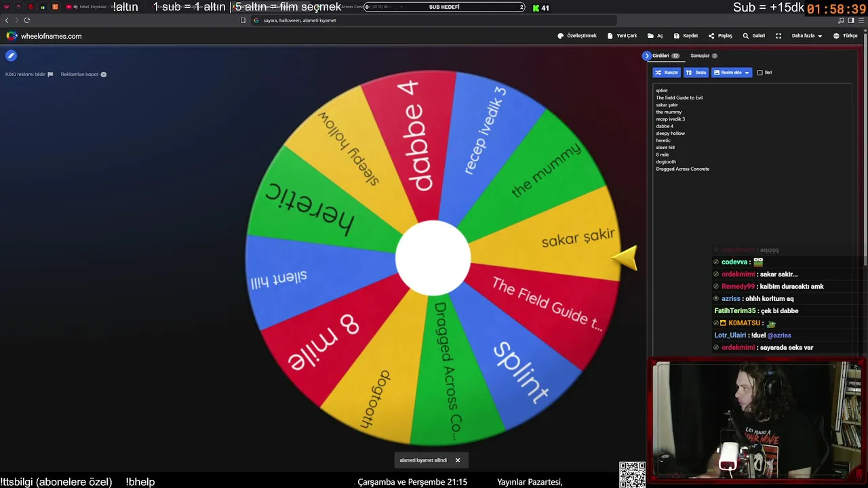
Task: Click Aç to open a wheel
Action: pos(656,36)
